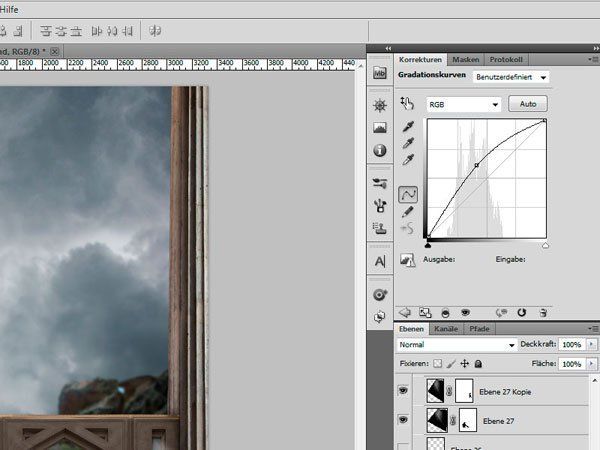This screenshot has height=450, width=600.
Task: Switch to the Masken tab
Action: [466, 59]
